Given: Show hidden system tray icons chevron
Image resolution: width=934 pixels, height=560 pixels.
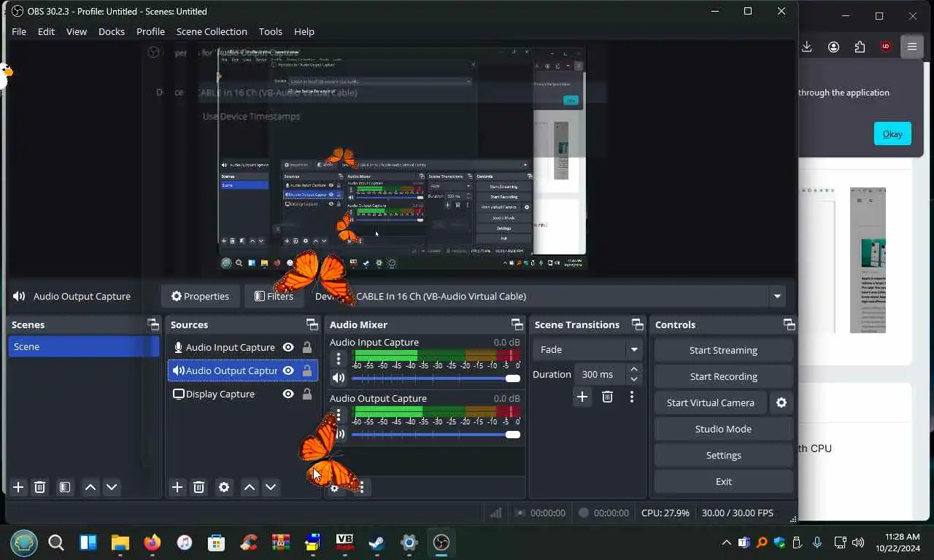Looking at the screenshot, I should (726, 542).
